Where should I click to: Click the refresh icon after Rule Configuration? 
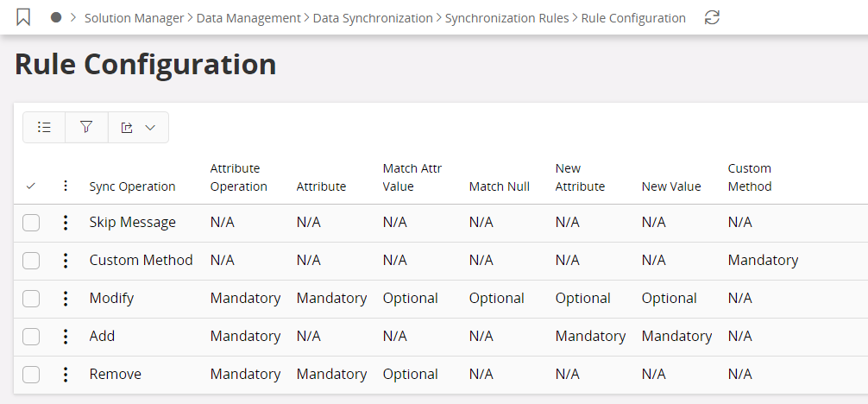coord(712,17)
